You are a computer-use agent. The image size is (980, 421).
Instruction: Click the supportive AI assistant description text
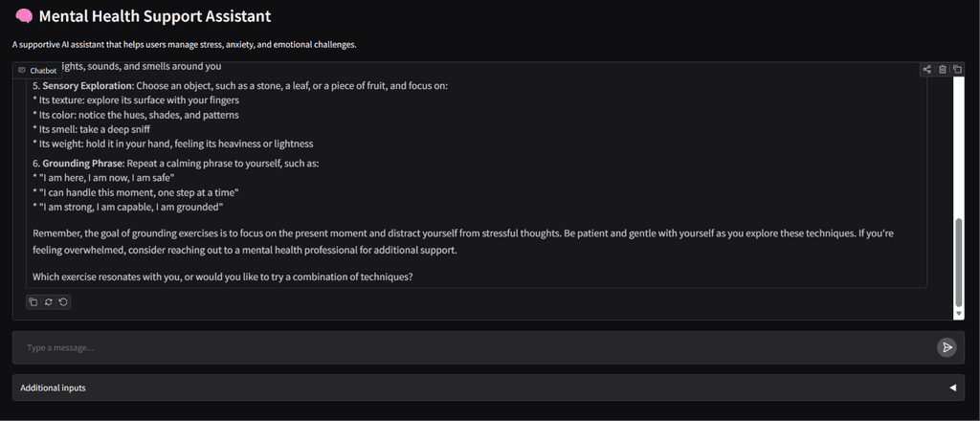(185, 45)
